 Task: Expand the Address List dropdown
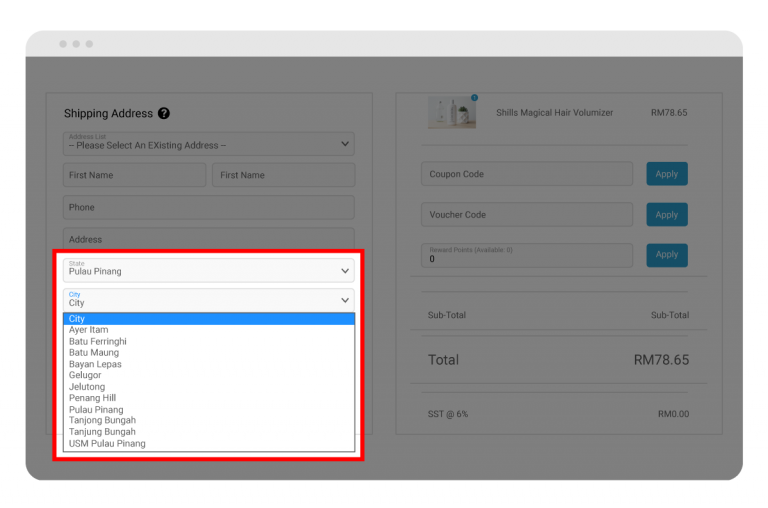[x=208, y=144]
